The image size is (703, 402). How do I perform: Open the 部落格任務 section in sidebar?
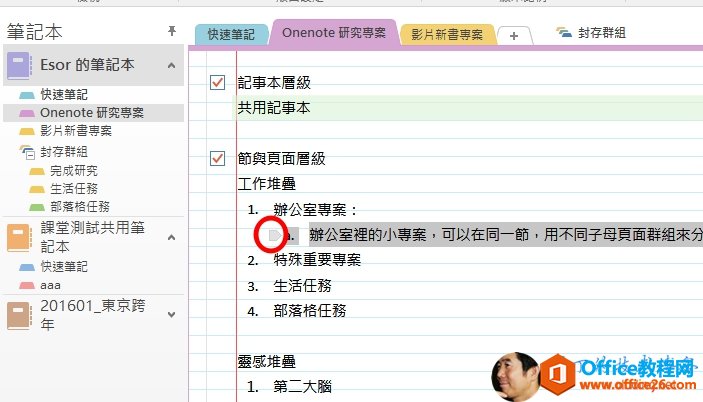click(80, 207)
